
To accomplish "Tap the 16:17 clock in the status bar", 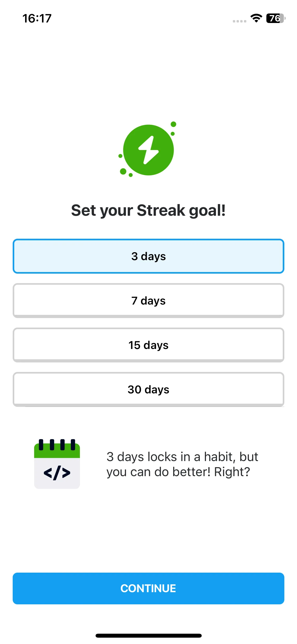I will (x=37, y=19).
